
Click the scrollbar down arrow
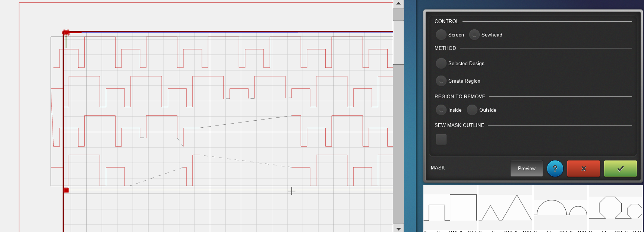[x=398, y=228]
